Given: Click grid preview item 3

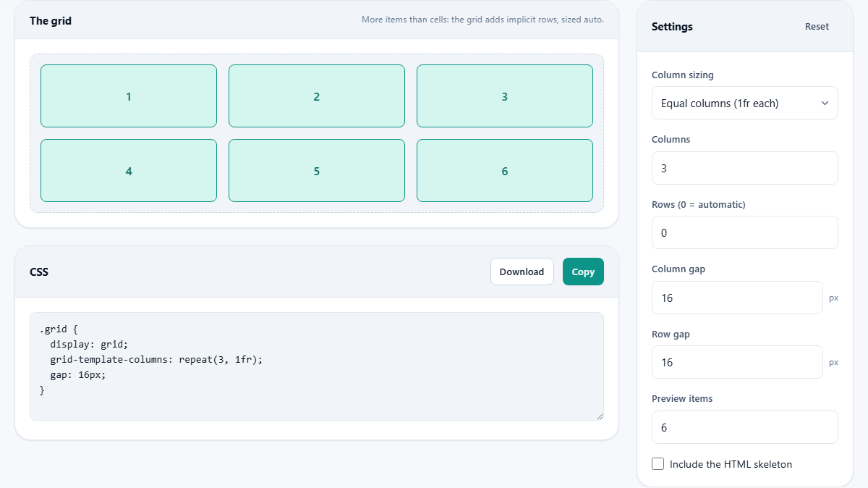Looking at the screenshot, I should tap(505, 96).
